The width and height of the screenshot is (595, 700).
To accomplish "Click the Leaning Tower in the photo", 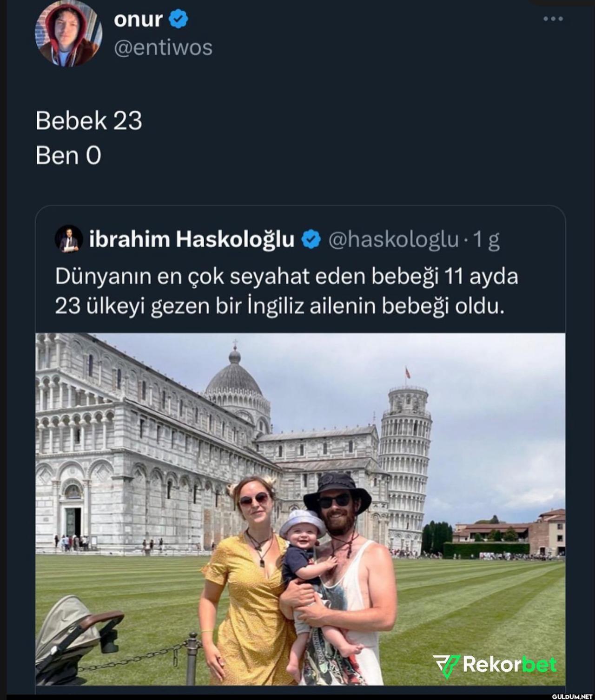I will point(404,460).
